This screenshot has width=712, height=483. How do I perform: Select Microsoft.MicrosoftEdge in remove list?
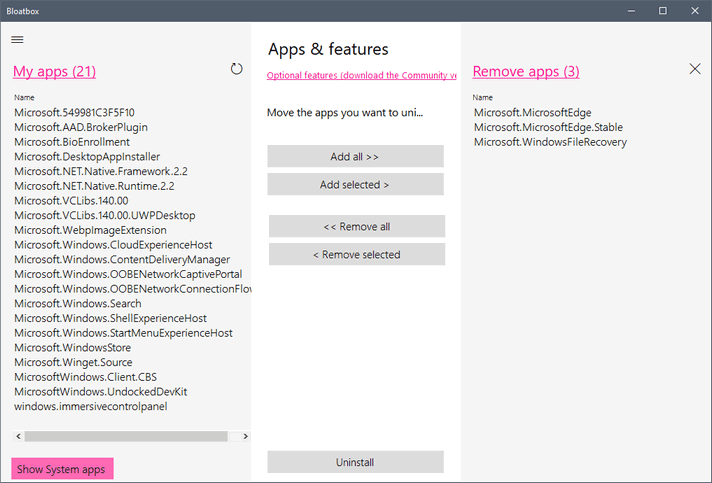533,113
